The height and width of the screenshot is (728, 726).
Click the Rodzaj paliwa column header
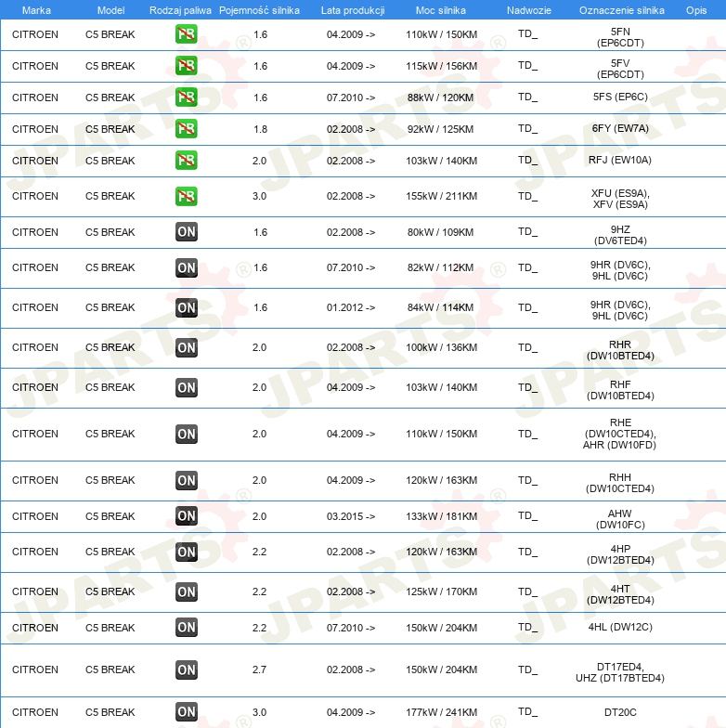point(180,10)
